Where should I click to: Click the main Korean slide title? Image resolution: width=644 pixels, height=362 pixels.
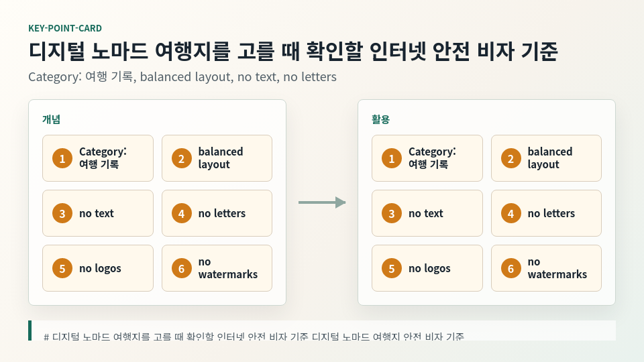coord(293,52)
